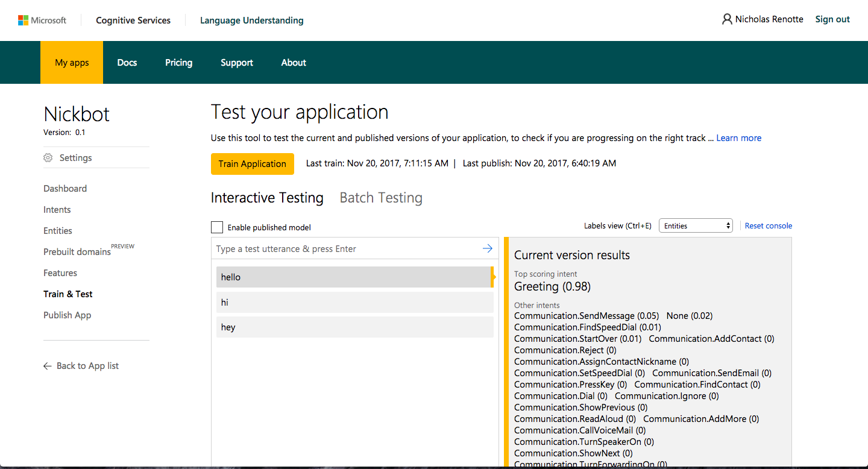Select the "hi" utterance row

pos(355,303)
